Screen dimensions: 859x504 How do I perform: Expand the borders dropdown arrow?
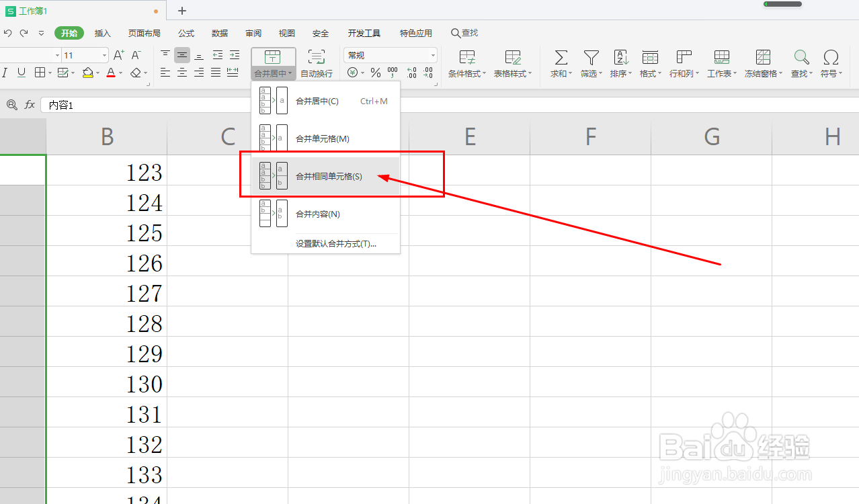point(50,73)
